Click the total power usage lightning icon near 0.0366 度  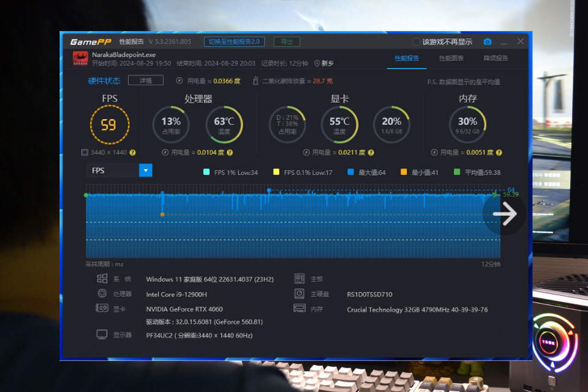pos(179,81)
